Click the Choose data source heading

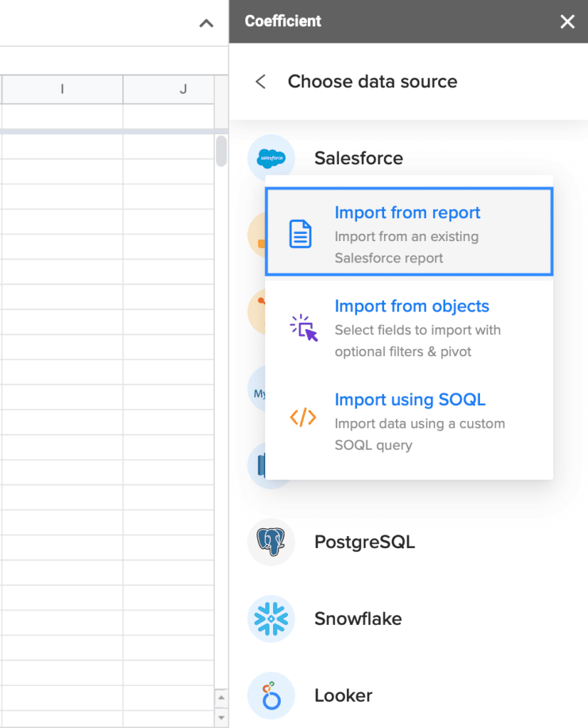click(373, 82)
